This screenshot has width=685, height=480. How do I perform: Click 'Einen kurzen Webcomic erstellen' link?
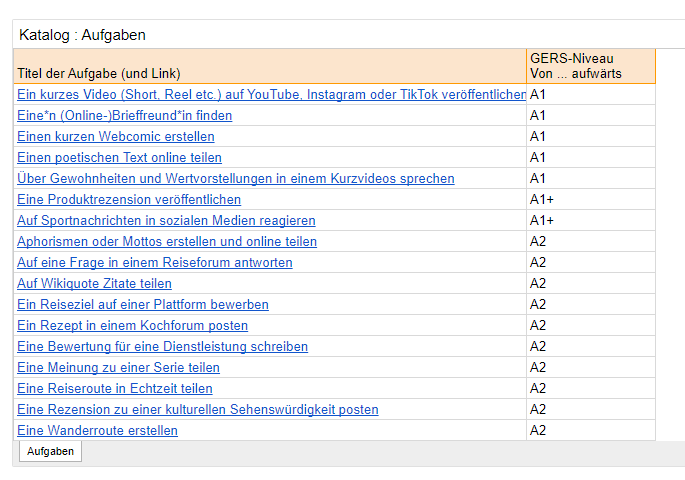point(115,137)
